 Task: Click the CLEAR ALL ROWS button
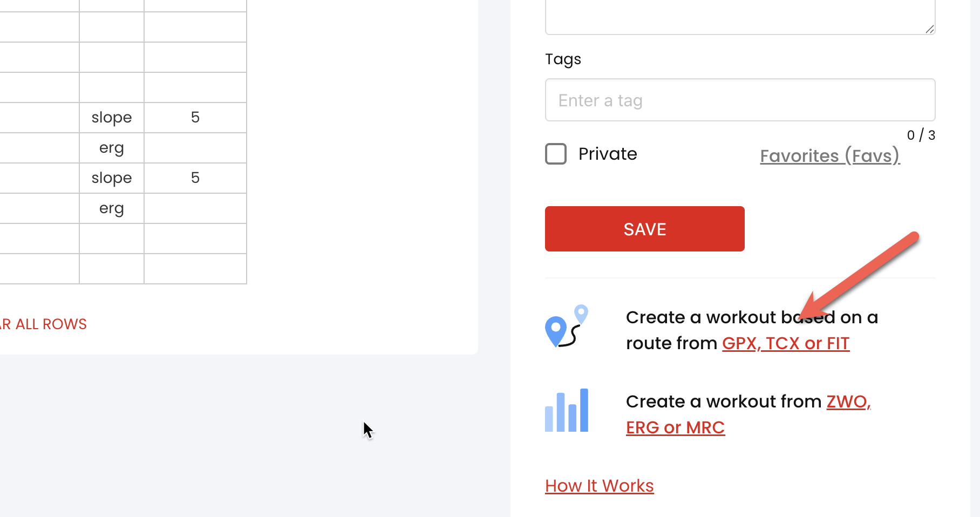(x=43, y=324)
